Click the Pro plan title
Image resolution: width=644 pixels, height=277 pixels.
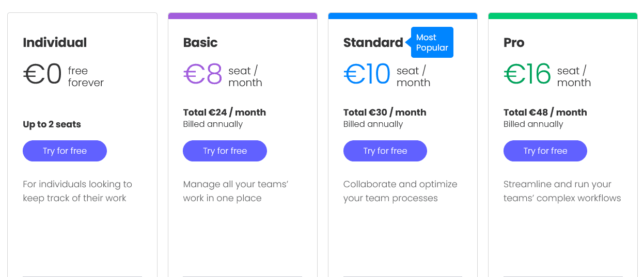pos(514,42)
